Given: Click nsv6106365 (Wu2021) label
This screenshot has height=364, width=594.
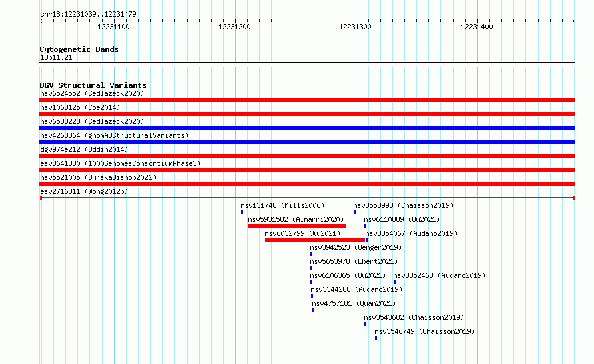Looking at the screenshot, I should (348, 275).
